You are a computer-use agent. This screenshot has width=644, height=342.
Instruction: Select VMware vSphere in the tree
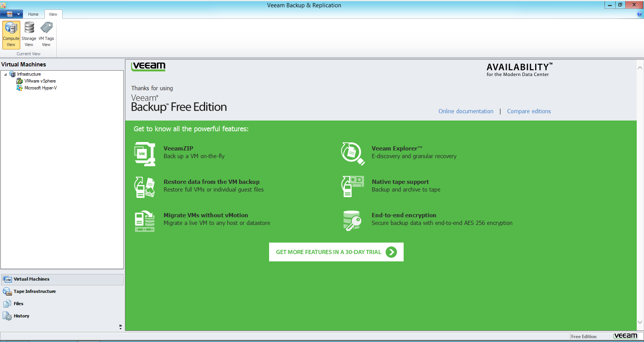coord(40,81)
